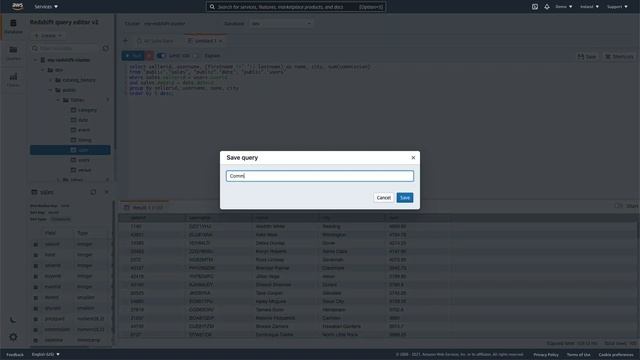640x360 pixels.
Task: Open settings gear icon in sidebar
Action: (13, 337)
